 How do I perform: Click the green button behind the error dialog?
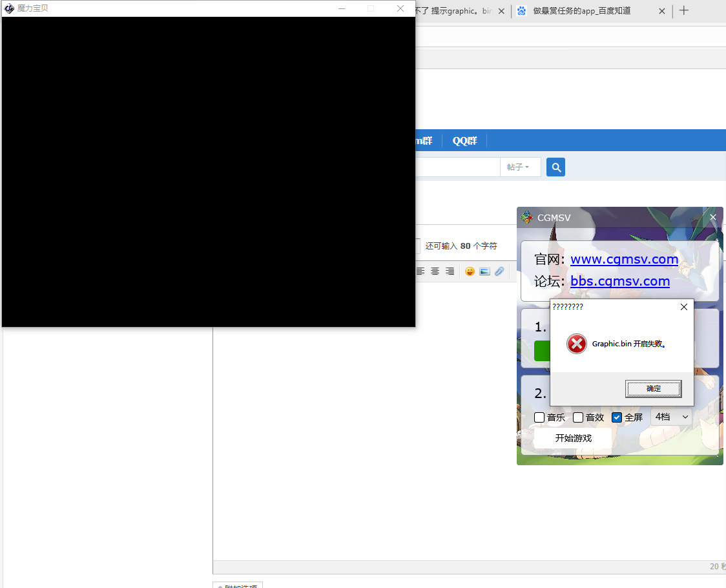click(x=542, y=351)
